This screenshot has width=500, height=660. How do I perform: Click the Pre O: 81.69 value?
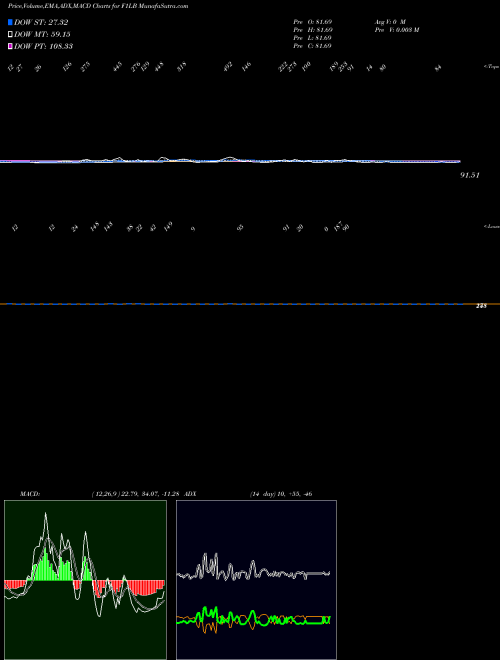click(x=313, y=21)
